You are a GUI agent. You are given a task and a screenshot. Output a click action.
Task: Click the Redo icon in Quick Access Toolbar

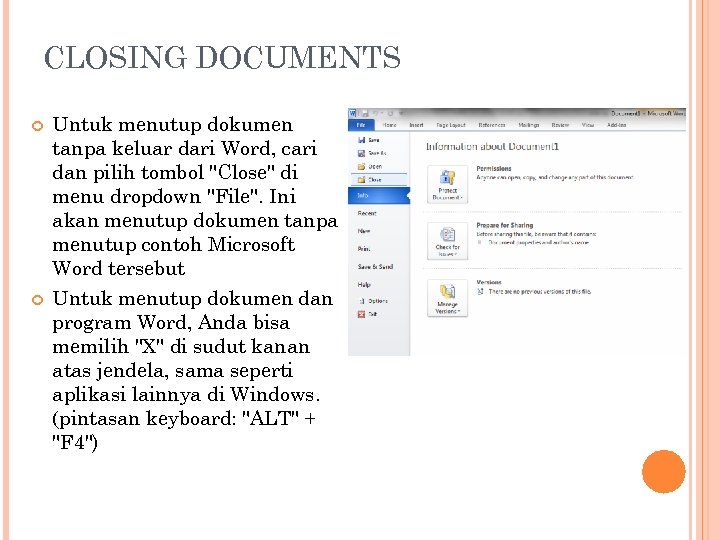click(x=390, y=113)
